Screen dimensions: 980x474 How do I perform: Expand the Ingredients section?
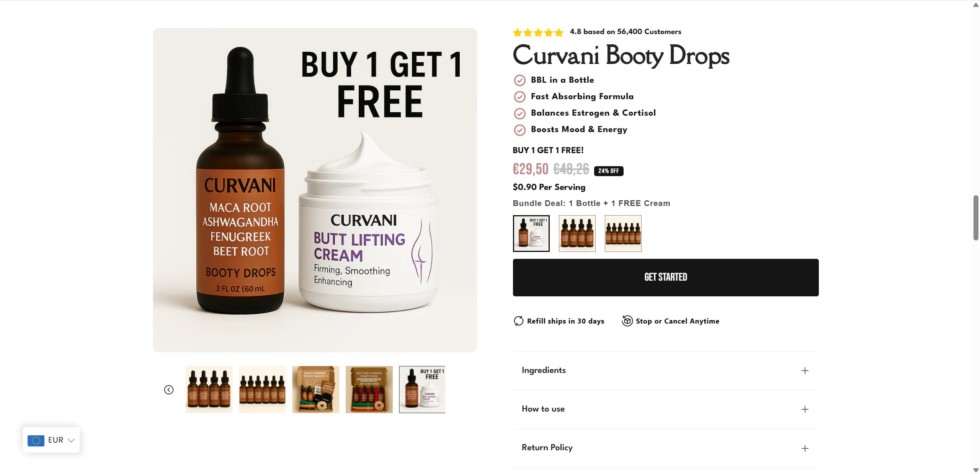665,371
